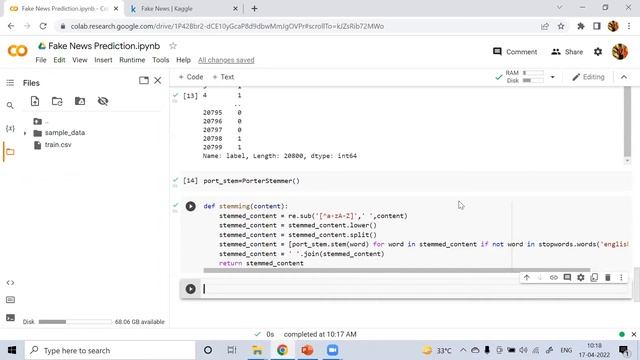Screen dimensions: 640x360
Task: Expand the RAM and Disk connection dropdown
Action: [x=553, y=77]
